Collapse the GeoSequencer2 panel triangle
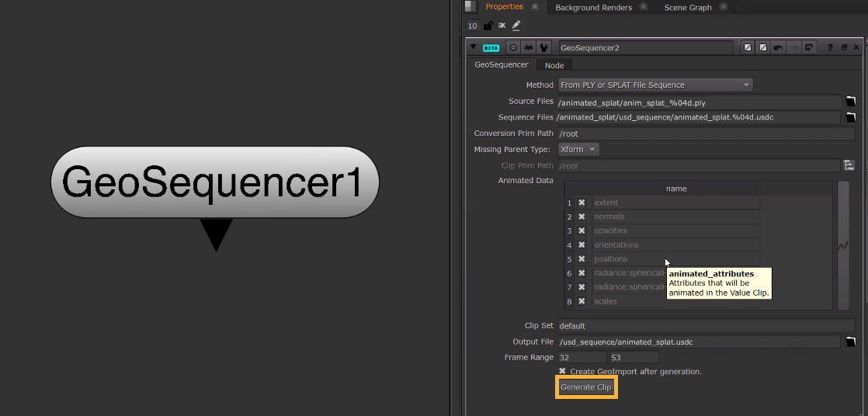868x416 pixels. coord(474,47)
